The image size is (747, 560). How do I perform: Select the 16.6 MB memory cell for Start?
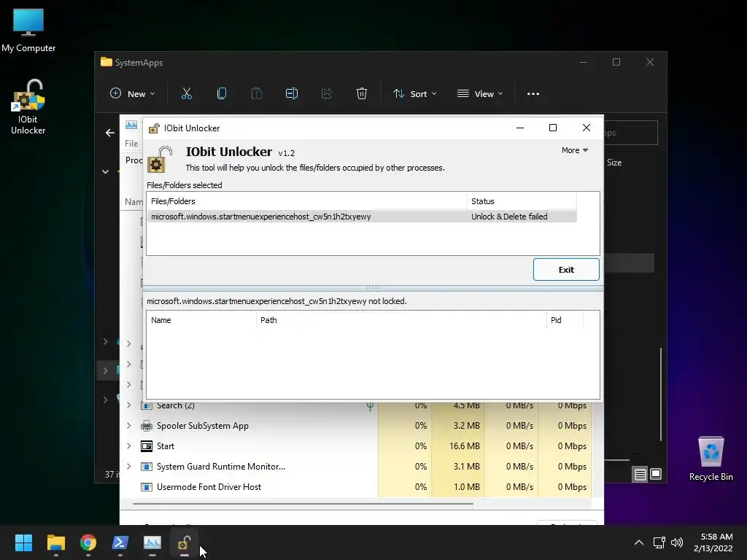pos(458,446)
